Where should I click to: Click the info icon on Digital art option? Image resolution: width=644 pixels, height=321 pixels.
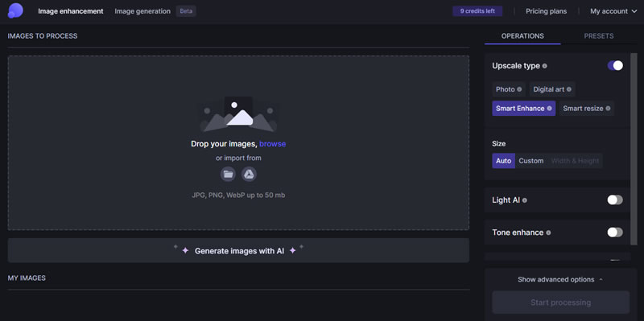click(x=569, y=89)
